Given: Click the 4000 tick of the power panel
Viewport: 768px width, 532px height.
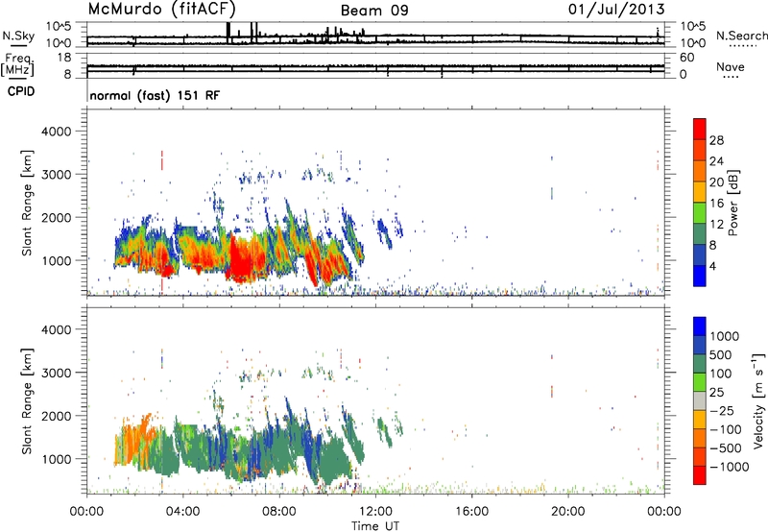Looking at the screenshot, I should pyautogui.click(x=56, y=132).
